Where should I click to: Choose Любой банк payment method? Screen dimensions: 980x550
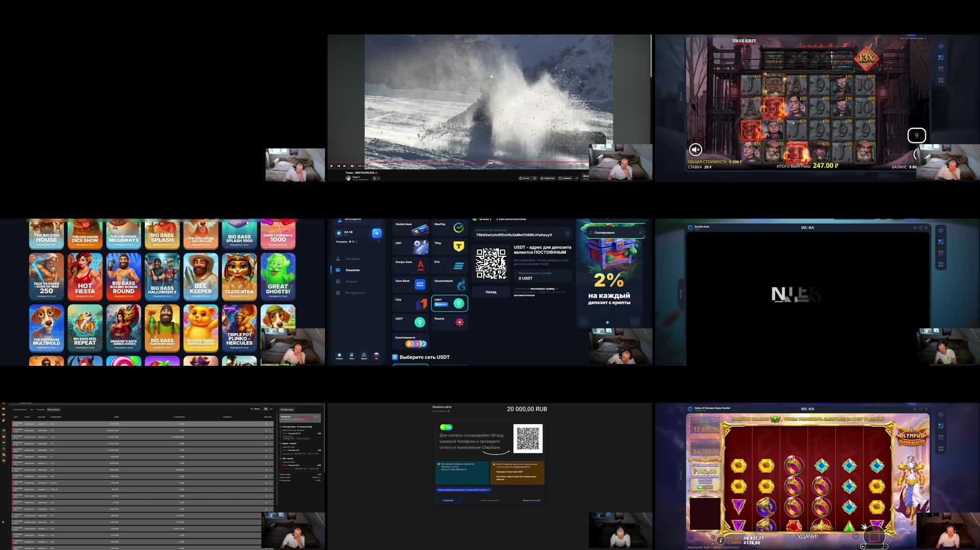[411, 228]
